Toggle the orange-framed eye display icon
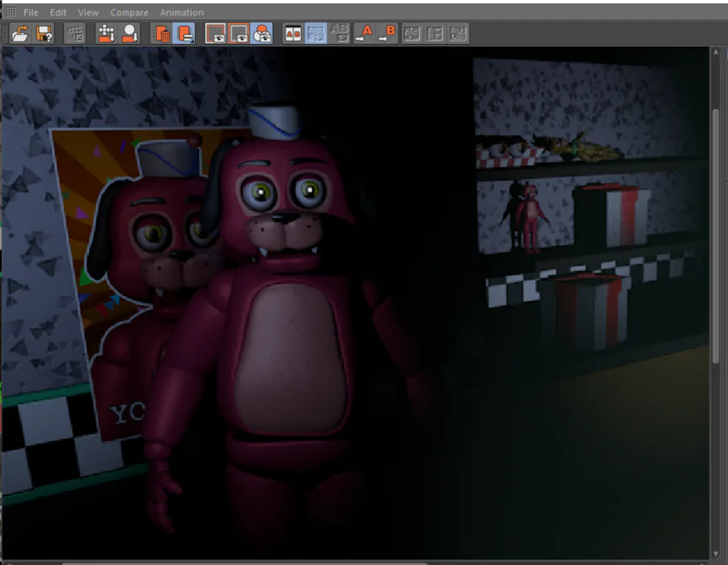 [239, 33]
